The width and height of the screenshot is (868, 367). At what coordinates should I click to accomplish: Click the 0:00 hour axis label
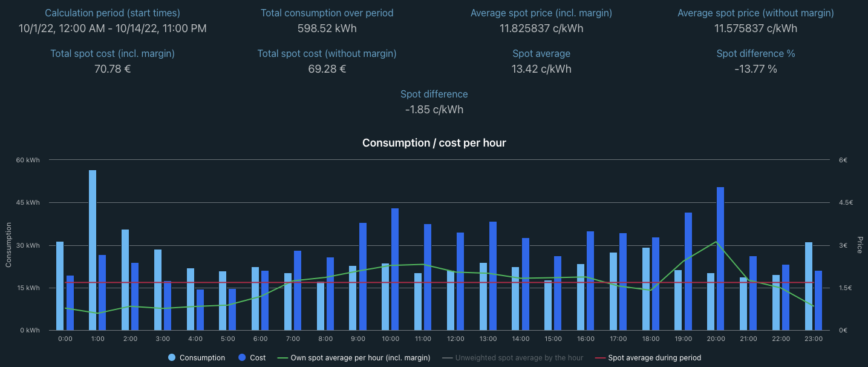coord(65,339)
